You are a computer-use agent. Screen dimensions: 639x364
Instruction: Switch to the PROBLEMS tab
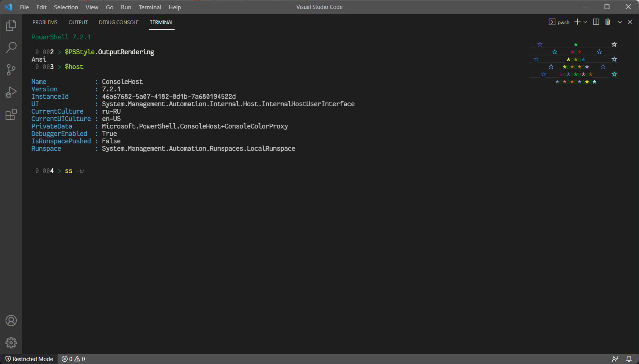(45, 22)
